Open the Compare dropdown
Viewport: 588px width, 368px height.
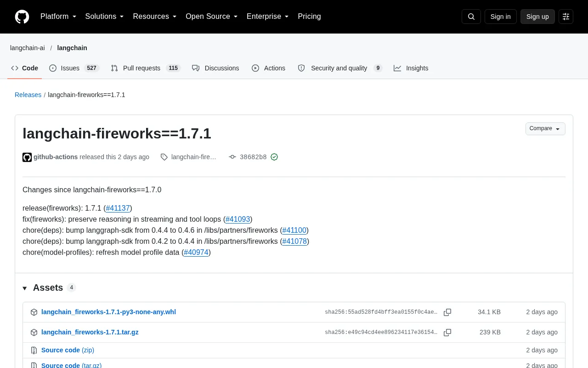tap(545, 129)
